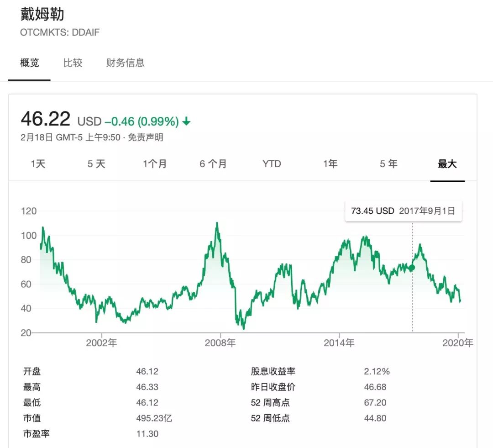
Task: Switch to the 概览 tab
Action: pyautogui.click(x=30, y=63)
